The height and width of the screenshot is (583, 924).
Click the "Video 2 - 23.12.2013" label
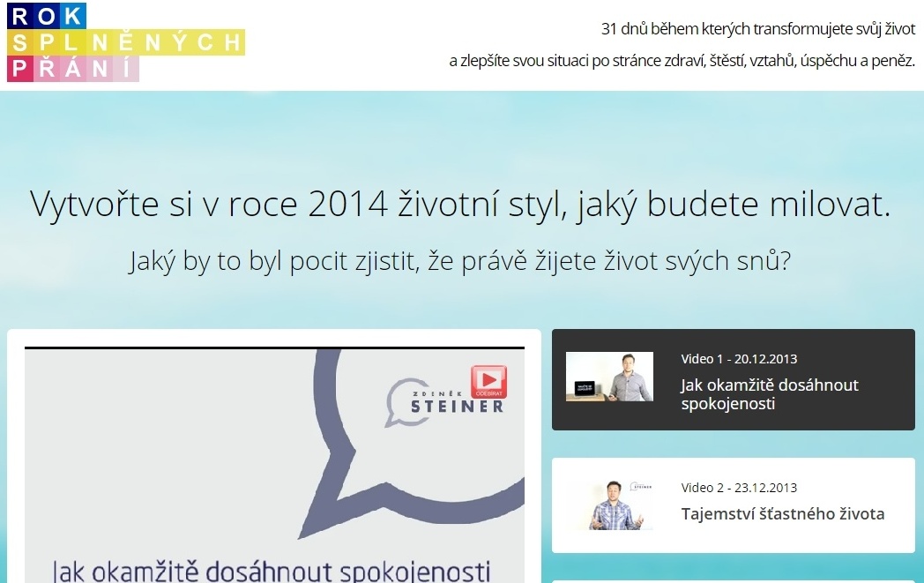point(739,488)
